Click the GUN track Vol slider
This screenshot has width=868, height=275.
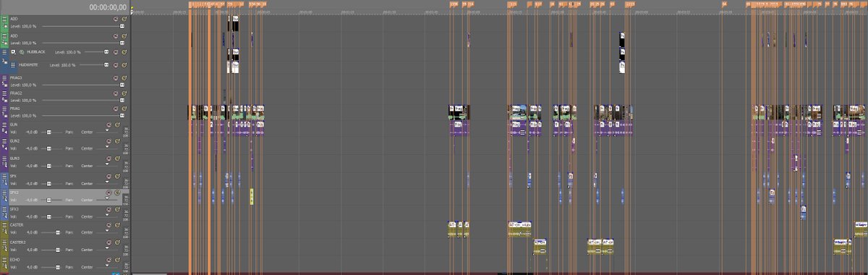[x=51, y=132]
